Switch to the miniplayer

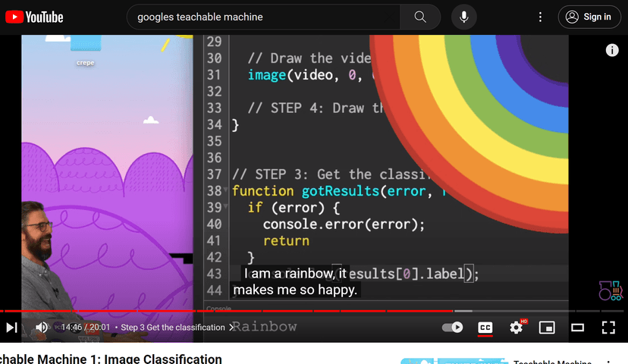(x=547, y=328)
